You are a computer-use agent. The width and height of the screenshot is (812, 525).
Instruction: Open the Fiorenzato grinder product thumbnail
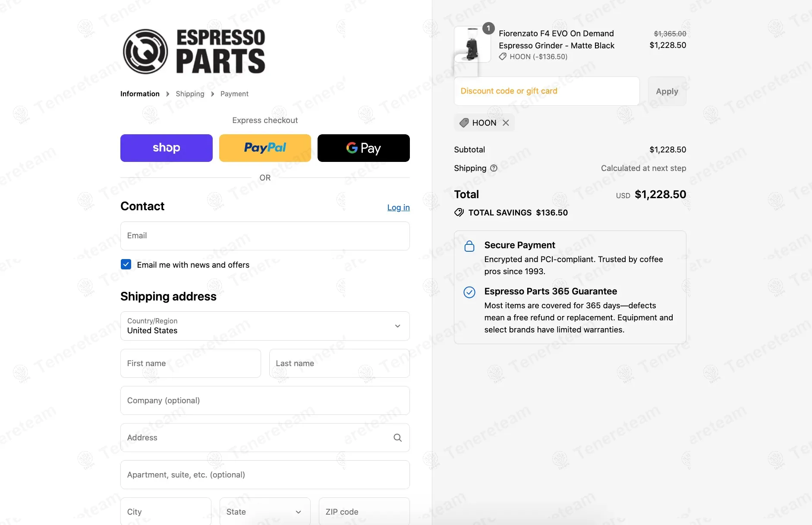pos(472,44)
